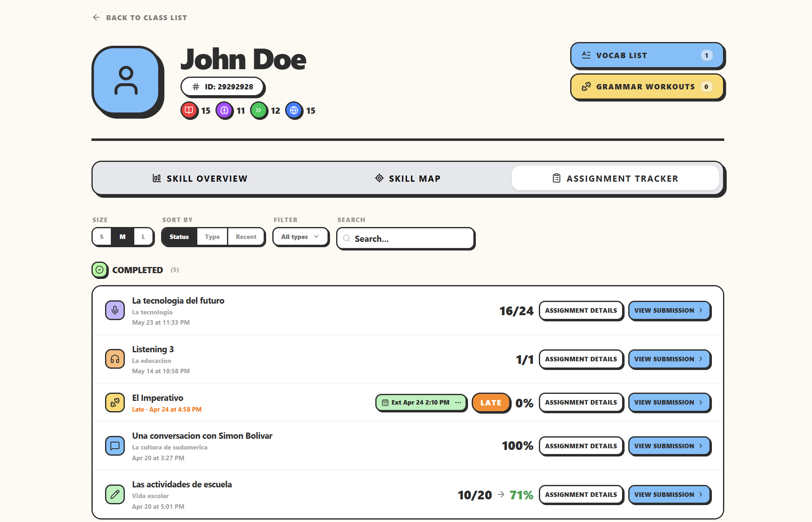This screenshot has height=522, width=812.
Task: Click dumbbell icon for El Imperativo
Action: (115, 403)
